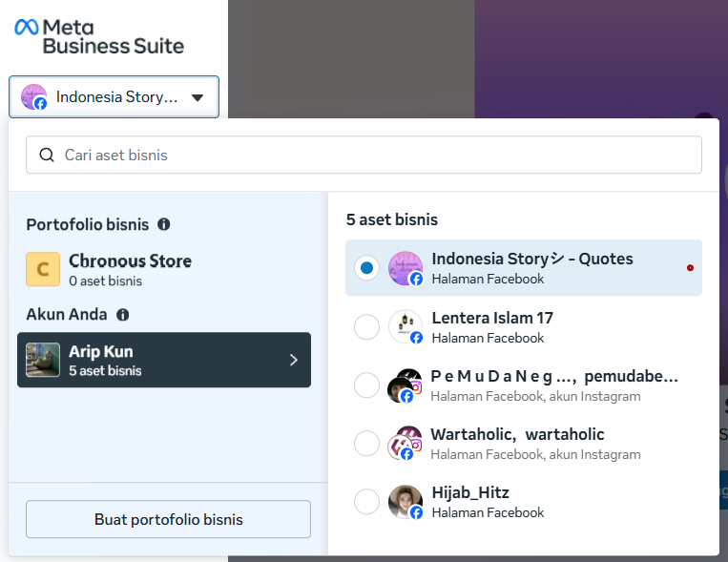Click Buat portofolio bisnis button
728x562 pixels.
coord(168,519)
